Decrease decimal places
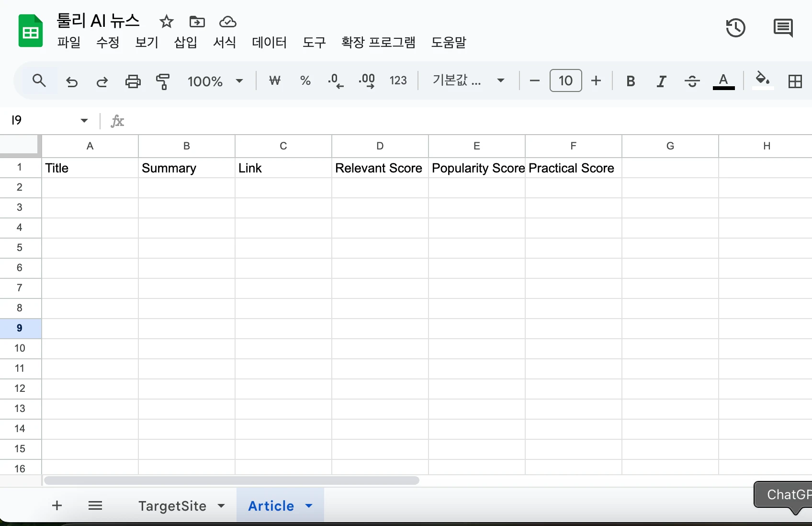 336,81
